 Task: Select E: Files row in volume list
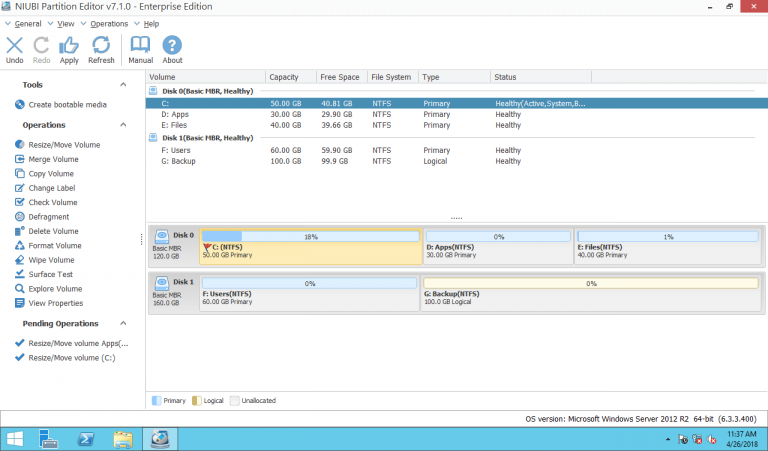pos(456,125)
